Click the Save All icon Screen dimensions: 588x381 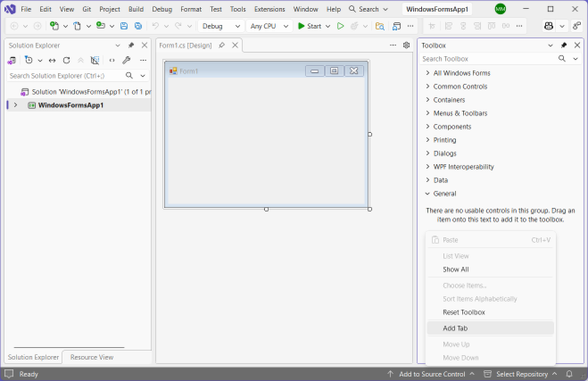tap(138, 26)
